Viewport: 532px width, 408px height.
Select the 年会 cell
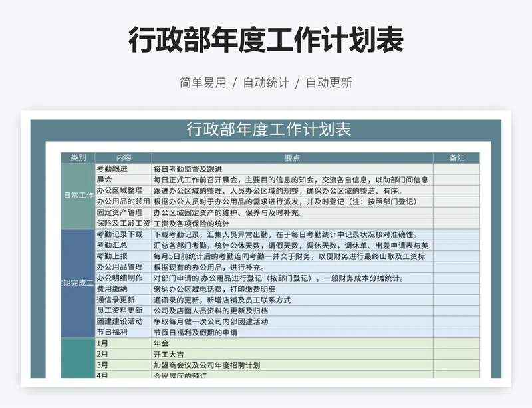point(292,343)
